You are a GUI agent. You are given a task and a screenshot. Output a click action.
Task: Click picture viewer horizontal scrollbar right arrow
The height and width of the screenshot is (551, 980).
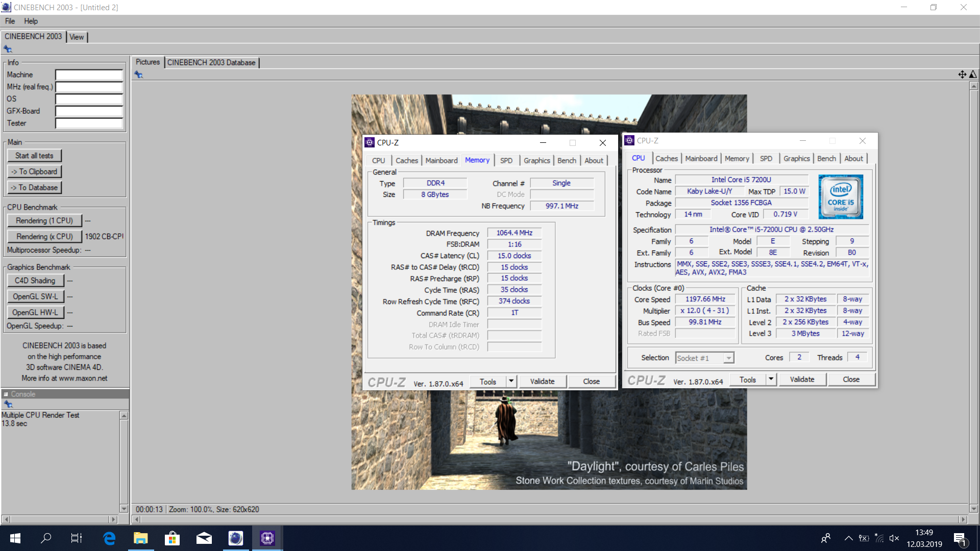click(x=963, y=519)
